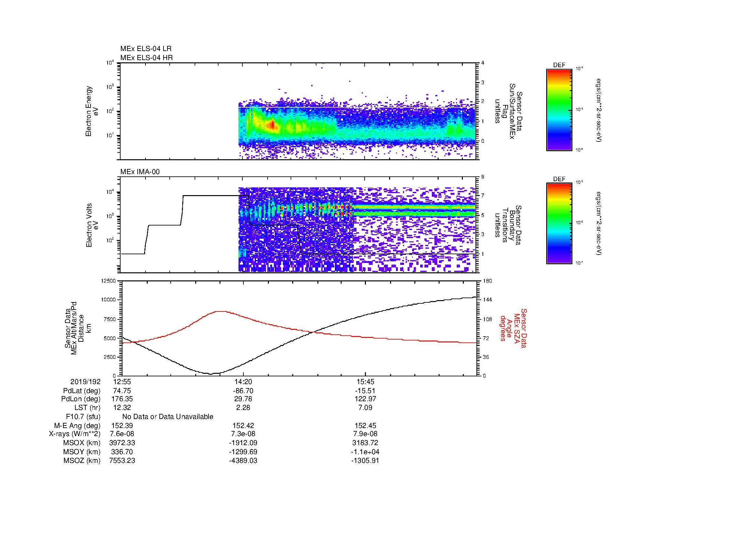Screen dimensions: 756x534
Task: Select the 'MSOX (km)' row label
Action: [82, 443]
